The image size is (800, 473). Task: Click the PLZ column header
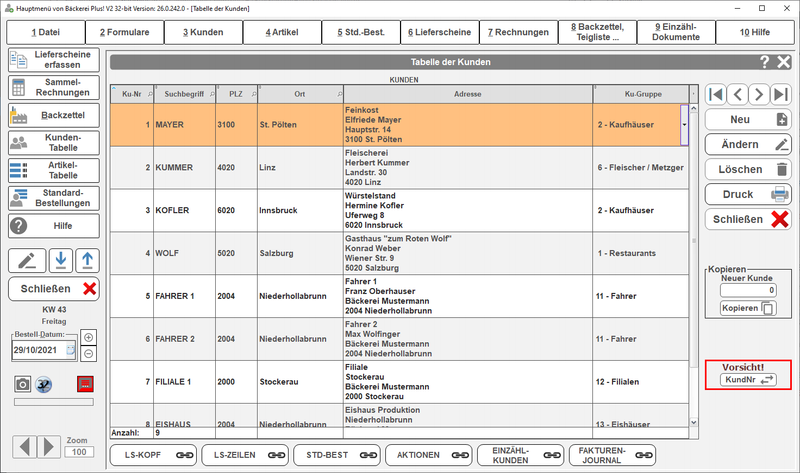tap(237, 94)
